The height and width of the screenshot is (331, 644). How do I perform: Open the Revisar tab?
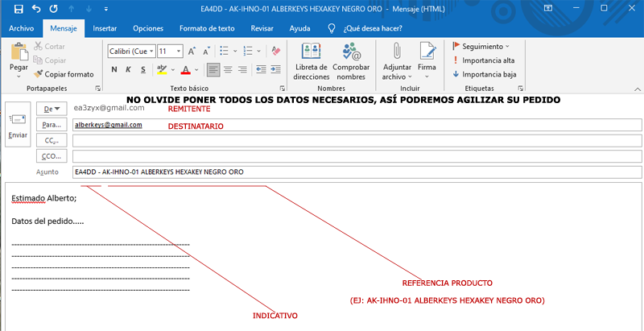tap(262, 28)
